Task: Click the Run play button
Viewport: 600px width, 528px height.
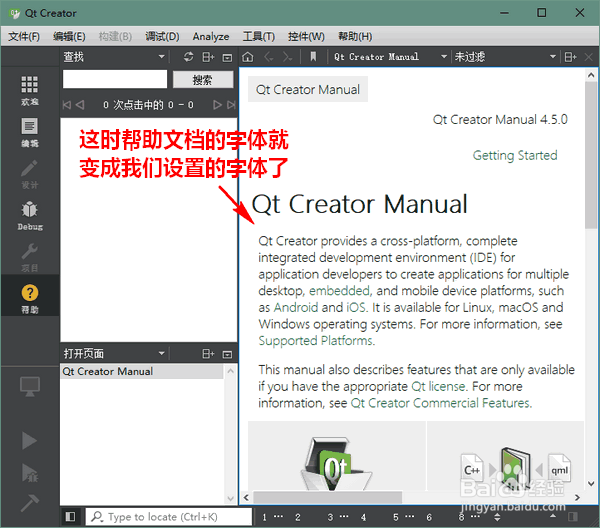Action: coord(29,440)
